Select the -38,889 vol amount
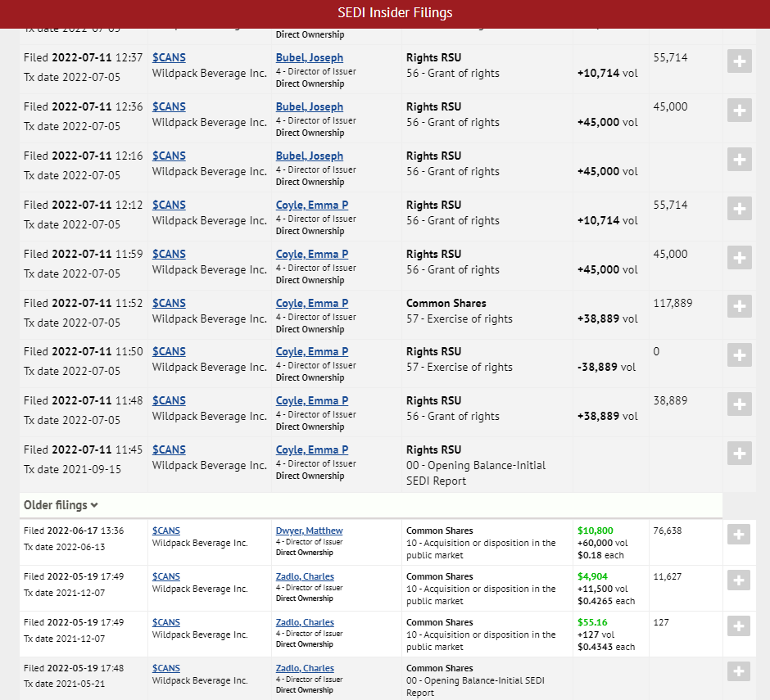 [606, 367]
